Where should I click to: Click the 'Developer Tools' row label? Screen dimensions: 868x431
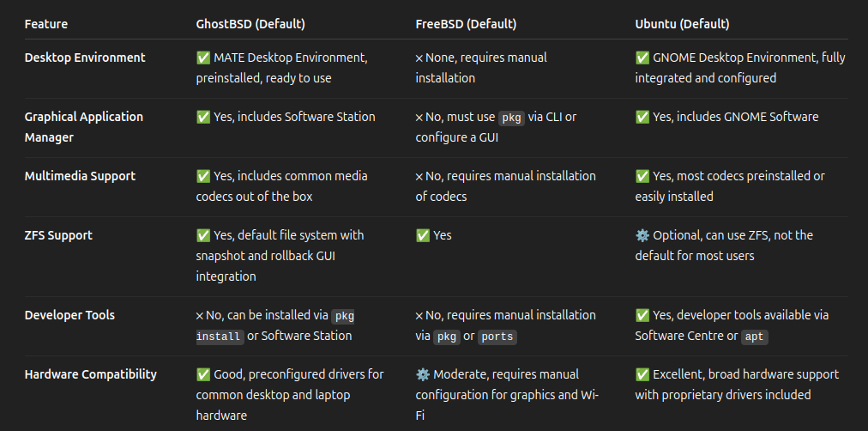click(x=69, y=315)
